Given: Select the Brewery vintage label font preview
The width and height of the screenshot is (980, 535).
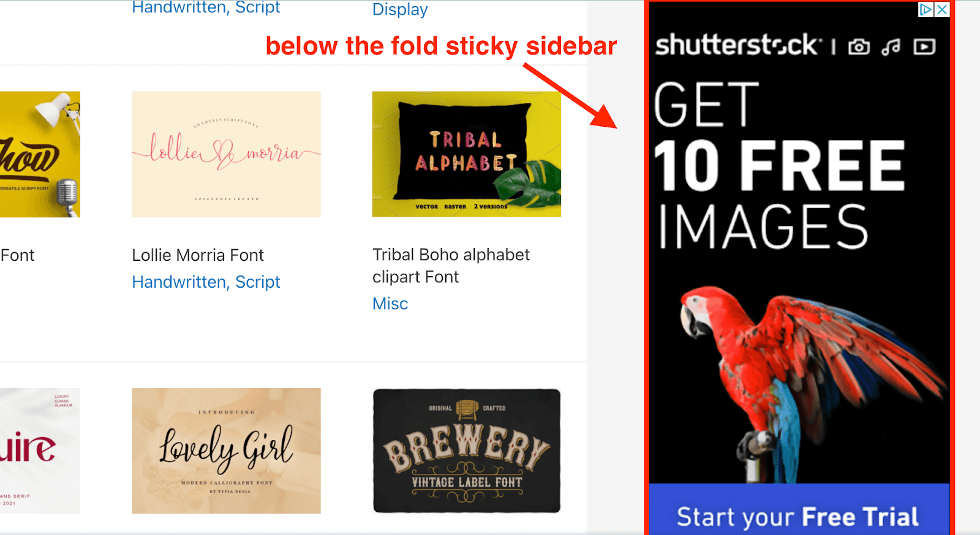Looking at the screenshot, I should (x=466, y=450).
